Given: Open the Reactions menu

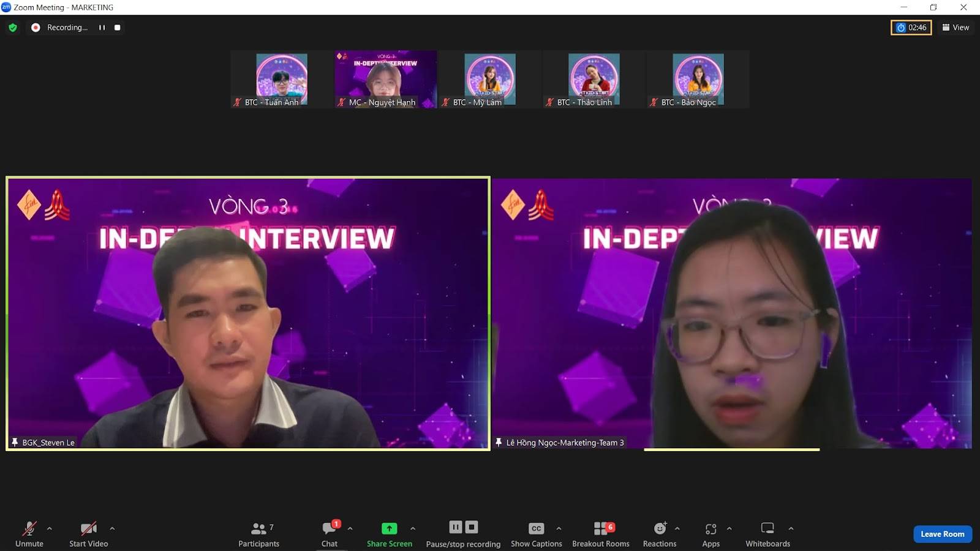Looking at the screenshot, I should tap(659, 534).
